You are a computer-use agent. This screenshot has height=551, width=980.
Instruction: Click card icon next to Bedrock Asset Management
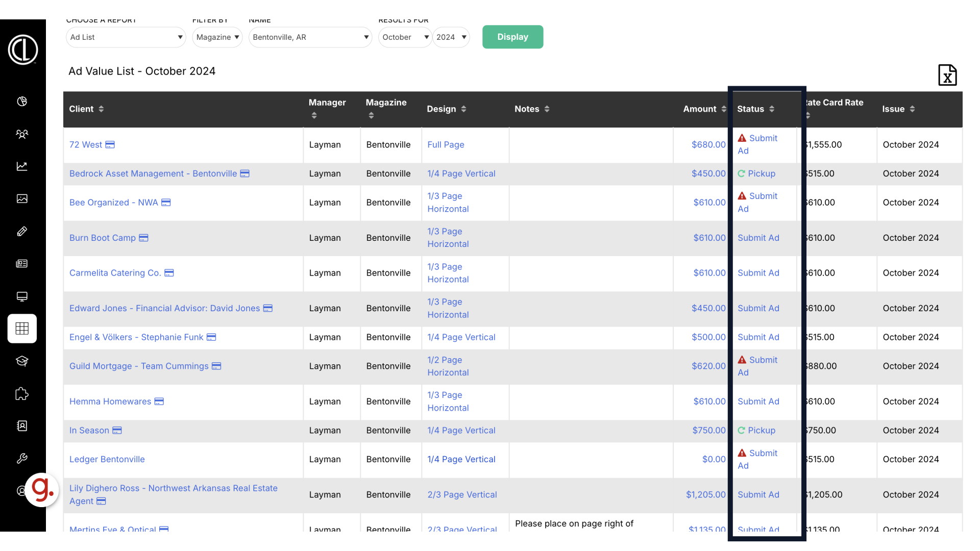coord(245,173)
